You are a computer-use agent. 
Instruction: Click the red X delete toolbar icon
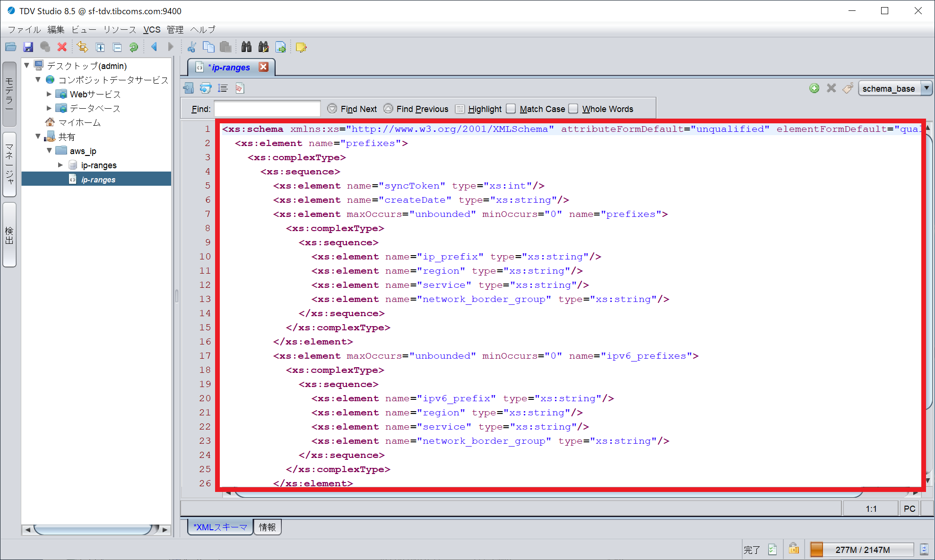[62, 47]
